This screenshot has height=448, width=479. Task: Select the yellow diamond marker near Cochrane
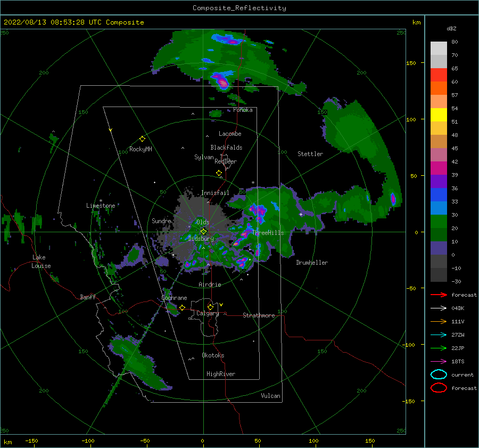tap(183, 307)
